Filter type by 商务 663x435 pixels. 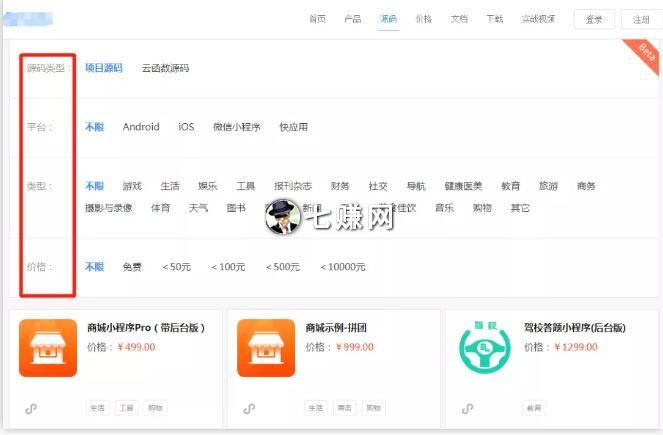(586, 186)
